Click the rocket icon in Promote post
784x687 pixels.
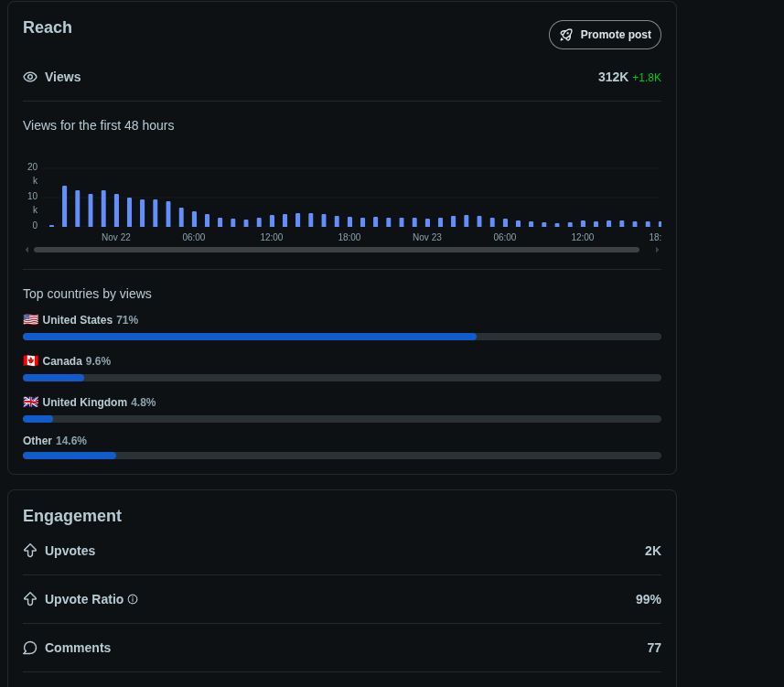(566, 35)
